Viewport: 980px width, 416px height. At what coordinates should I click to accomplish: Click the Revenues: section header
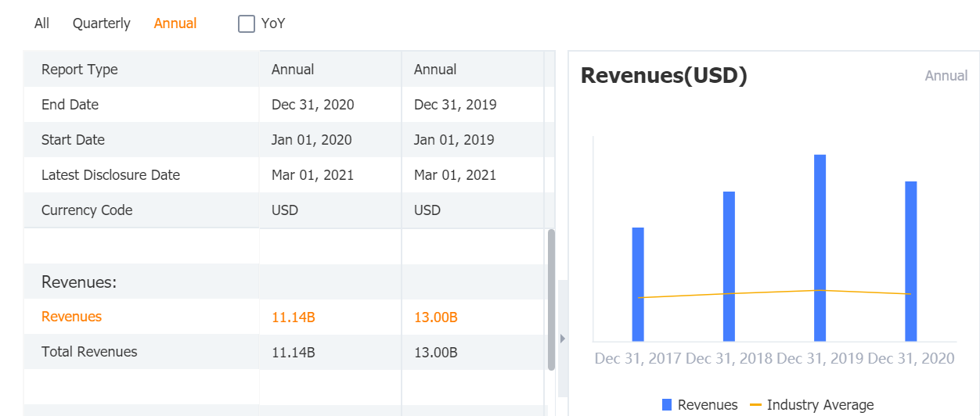pyautogui.click(x=79, y=282)
